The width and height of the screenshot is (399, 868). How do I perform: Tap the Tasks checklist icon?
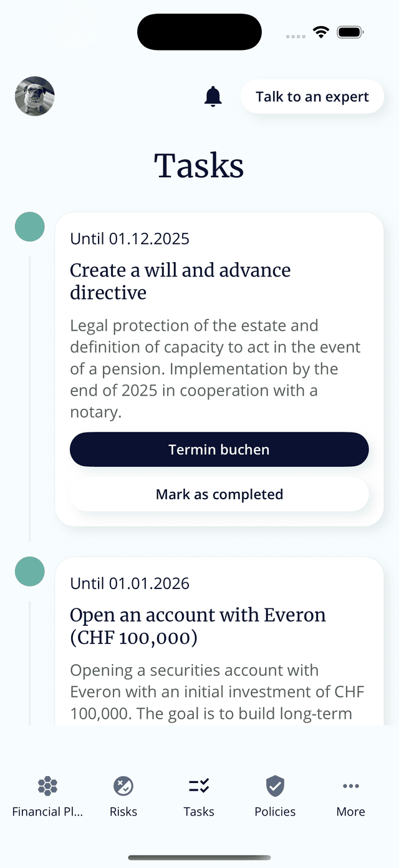click(199, 786)
